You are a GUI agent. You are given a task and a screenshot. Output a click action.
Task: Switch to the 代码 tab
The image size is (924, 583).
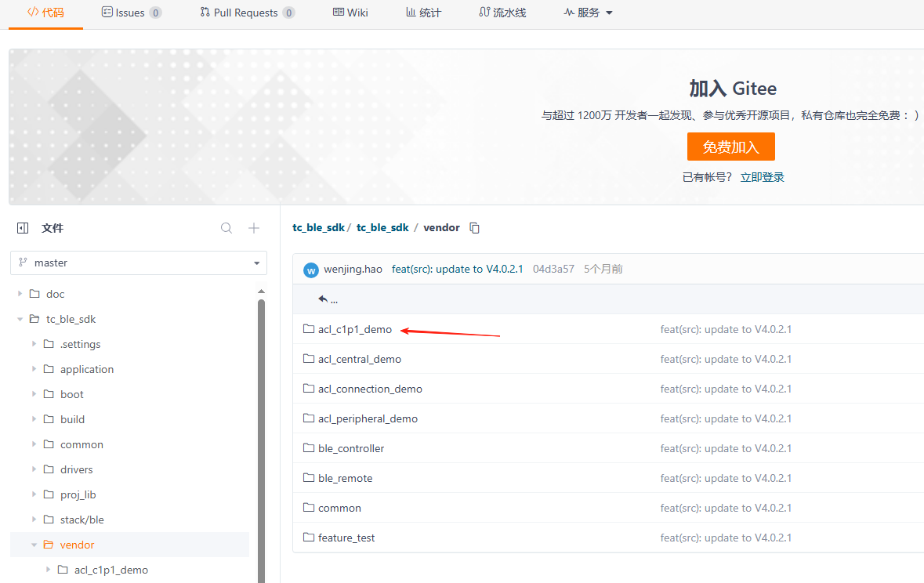[x=46, y=13]
